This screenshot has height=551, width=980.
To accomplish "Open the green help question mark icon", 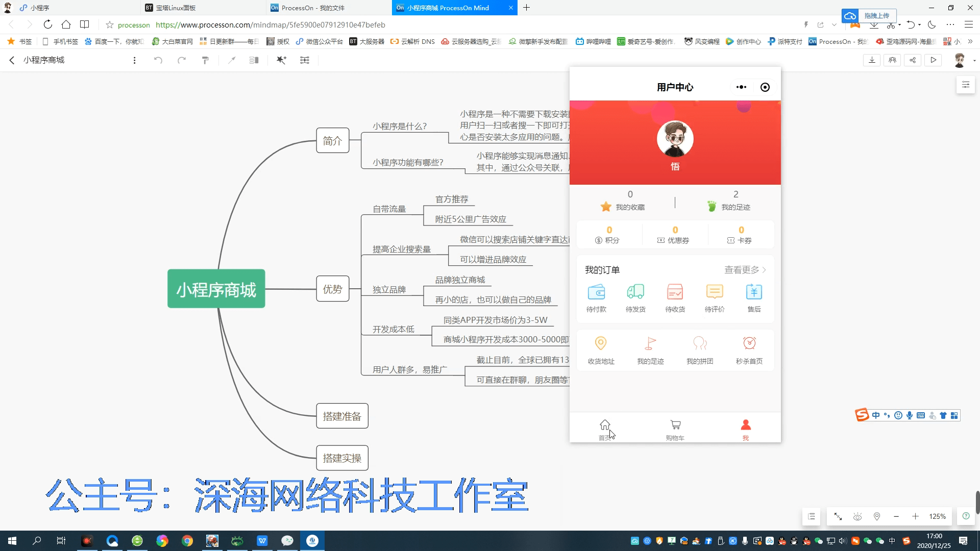I will [966, 516].
